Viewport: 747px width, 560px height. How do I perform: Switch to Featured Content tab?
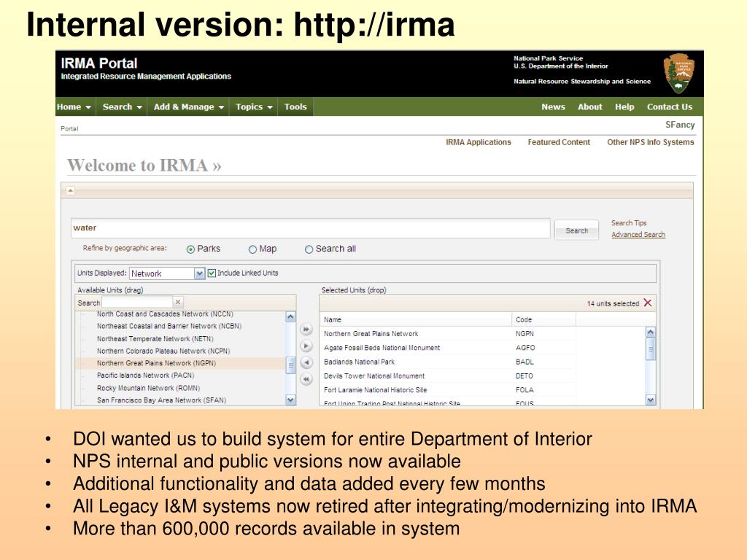point(559,142)
